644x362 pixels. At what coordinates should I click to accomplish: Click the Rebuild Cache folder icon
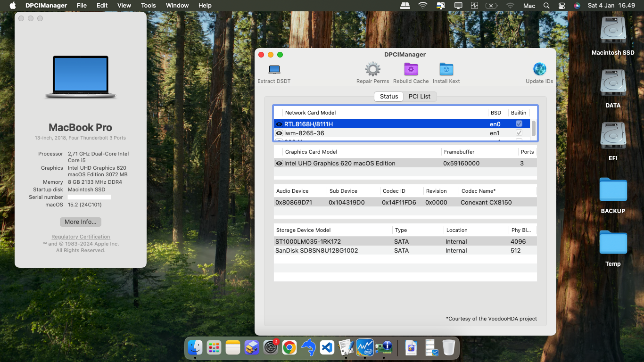[x=411, y=69]
